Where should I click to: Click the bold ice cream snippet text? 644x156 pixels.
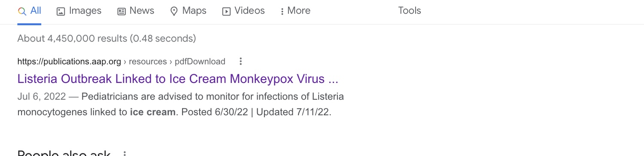coord(153,113)
